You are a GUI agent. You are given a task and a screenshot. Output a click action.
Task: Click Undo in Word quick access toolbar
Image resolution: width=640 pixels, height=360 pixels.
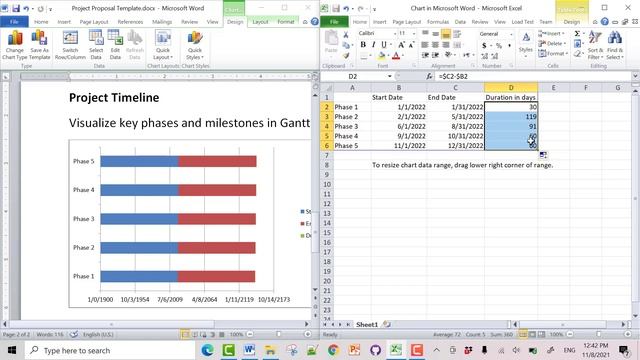point(26,8)
